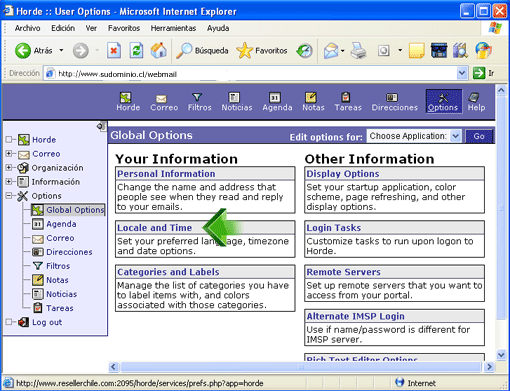Open Direcciones in top navigation bar
Viewport: 510px width, 391px height.
(x=395, y=102)
